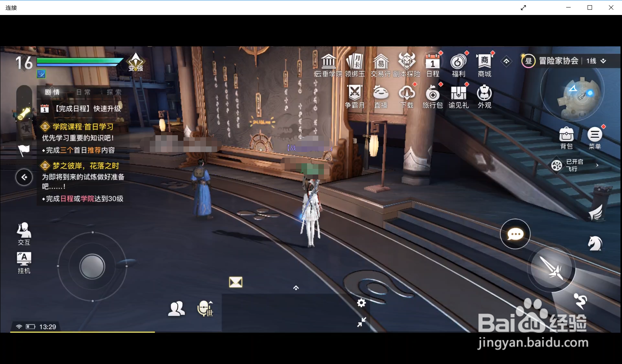Switch to the 剧情 quest tab
This screenshot has width=622, height=364.
pyautogui.click(x=52, y=92)
